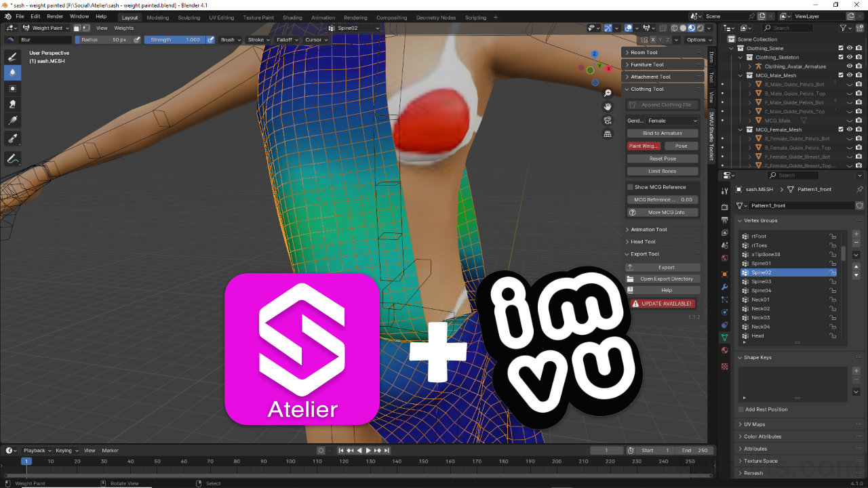Open the World properties globe tab
The height and width of the screenshot is (488, 868).
click(724, 258)
